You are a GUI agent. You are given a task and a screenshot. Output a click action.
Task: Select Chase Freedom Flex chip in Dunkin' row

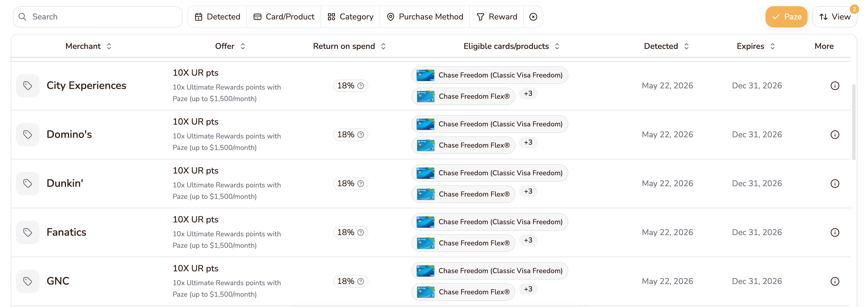[x=463, y=194]
